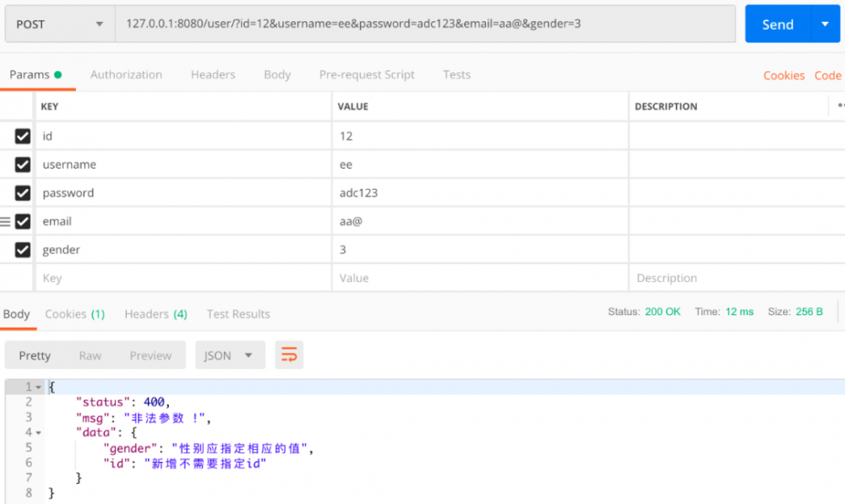Open the Pre-request Script tab

point(367,74)
